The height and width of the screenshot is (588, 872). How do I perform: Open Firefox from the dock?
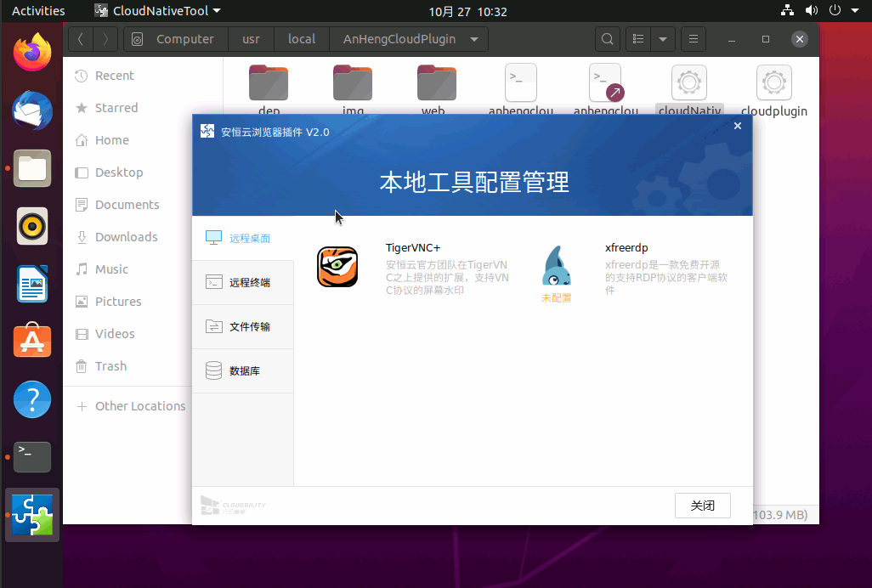(32, 52)
